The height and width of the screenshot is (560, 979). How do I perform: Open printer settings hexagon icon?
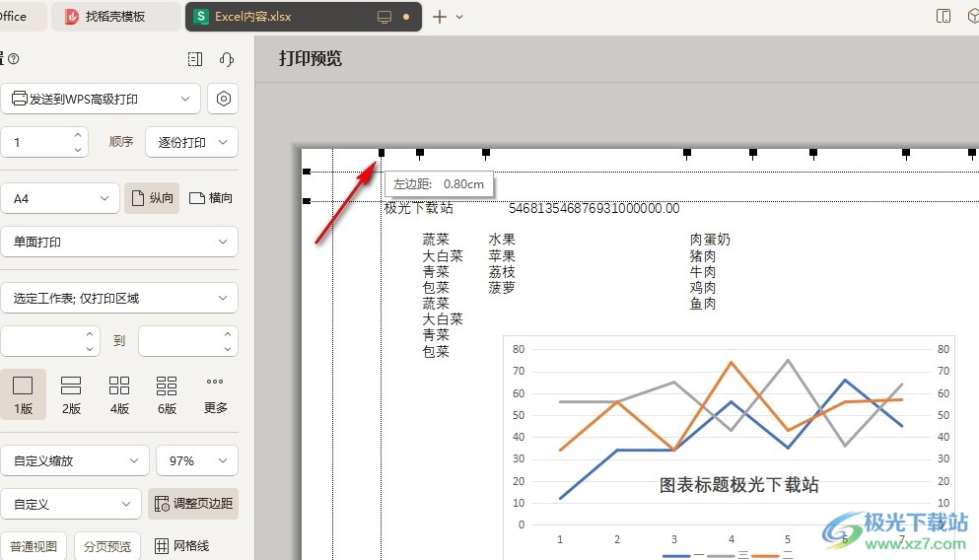pos(224,99)
